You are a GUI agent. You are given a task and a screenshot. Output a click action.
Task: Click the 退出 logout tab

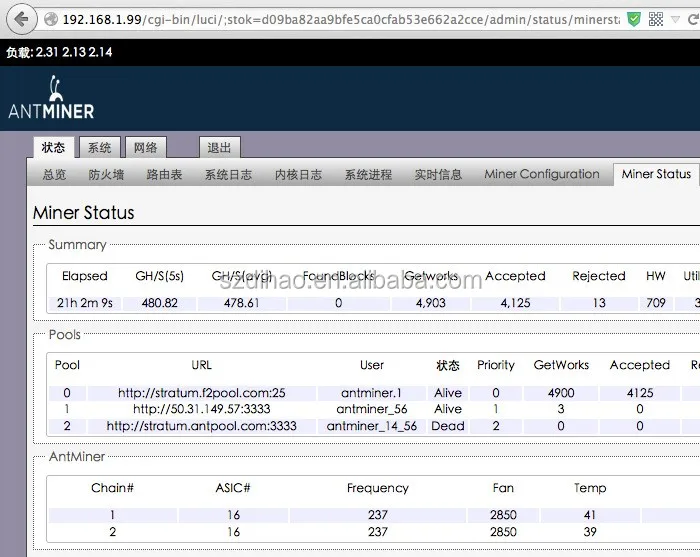pos(219,147)
